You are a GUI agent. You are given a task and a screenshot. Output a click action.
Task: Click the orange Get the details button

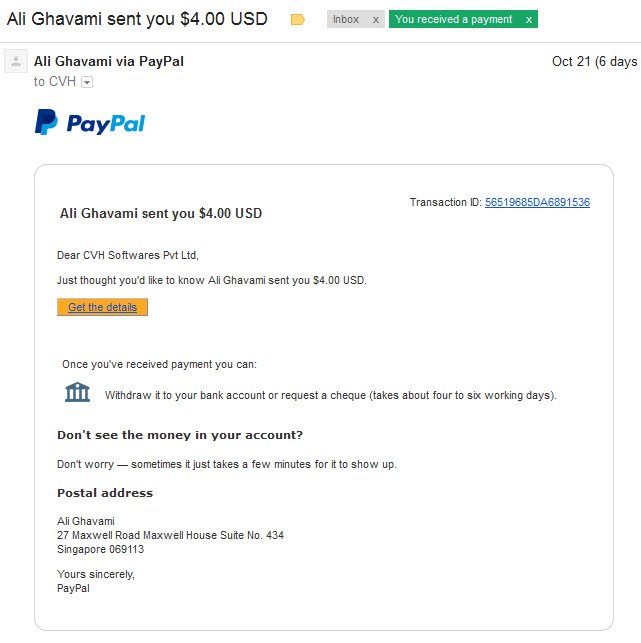coord(103,307)
